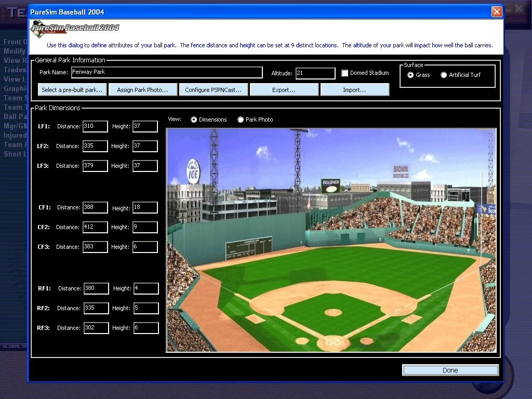Focus the Altitude input field

[315, 73]
